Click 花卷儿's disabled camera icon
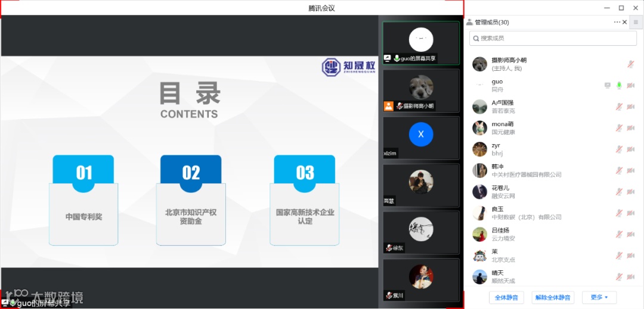This screenshot has height=309, width=644. (631, 191)
